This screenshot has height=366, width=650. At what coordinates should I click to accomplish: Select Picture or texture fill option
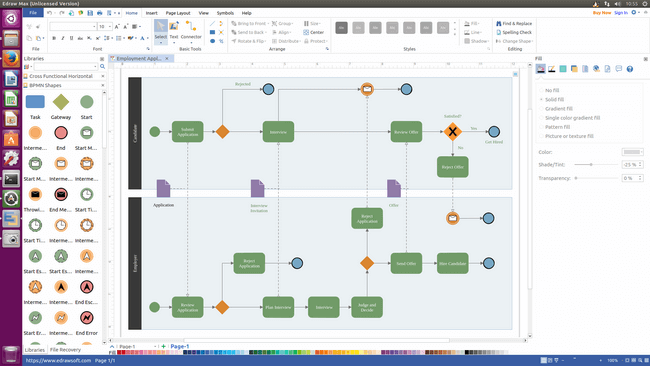(566, 136)
